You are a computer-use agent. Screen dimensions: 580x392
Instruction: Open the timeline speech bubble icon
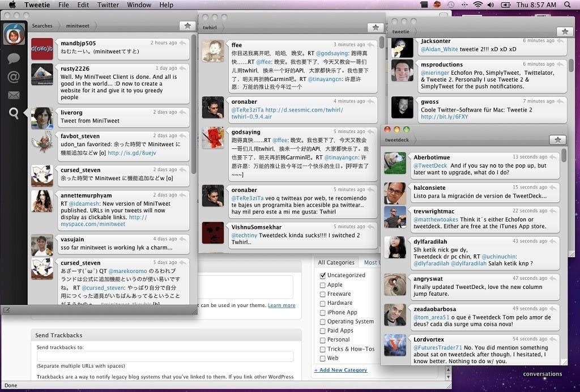click(x=14, y=58)
